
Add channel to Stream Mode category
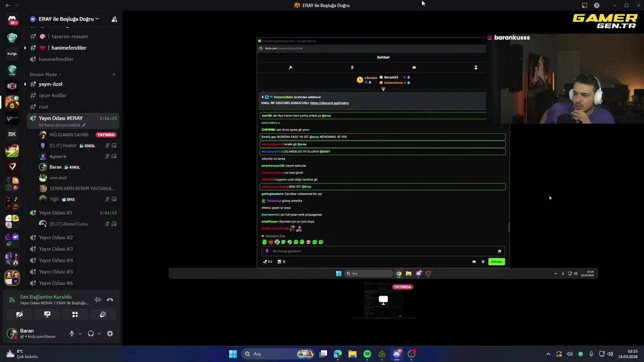point(114,74)
